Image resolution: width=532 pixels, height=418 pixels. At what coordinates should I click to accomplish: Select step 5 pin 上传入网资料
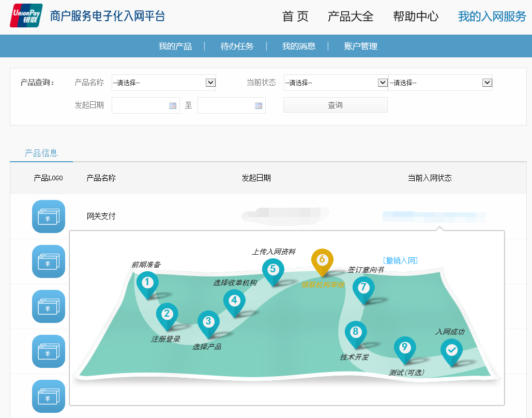point(273,270)
